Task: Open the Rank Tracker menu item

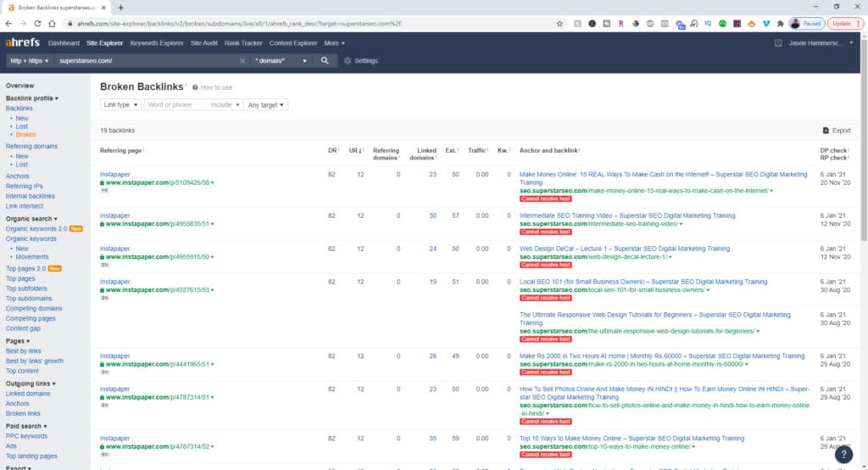Action: coord(243,43)
